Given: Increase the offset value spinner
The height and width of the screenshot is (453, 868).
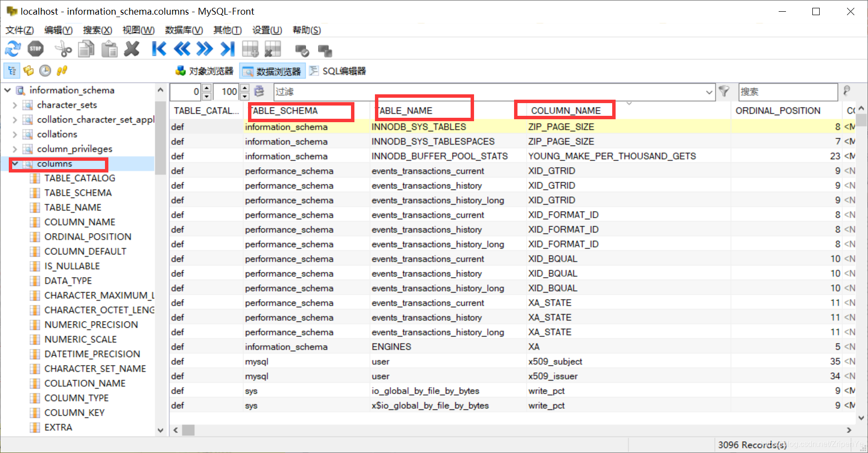Looking at the screenshot, I should pyautogui.click(x=207, y=88).
